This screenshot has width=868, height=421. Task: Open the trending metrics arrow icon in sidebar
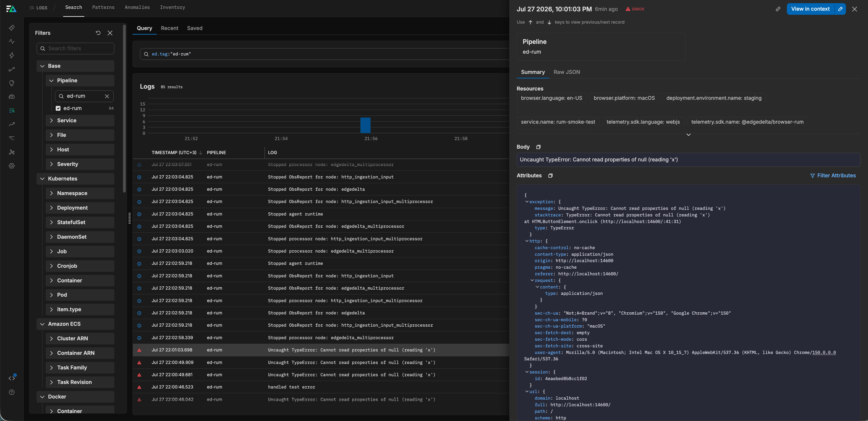pos(12,124)
